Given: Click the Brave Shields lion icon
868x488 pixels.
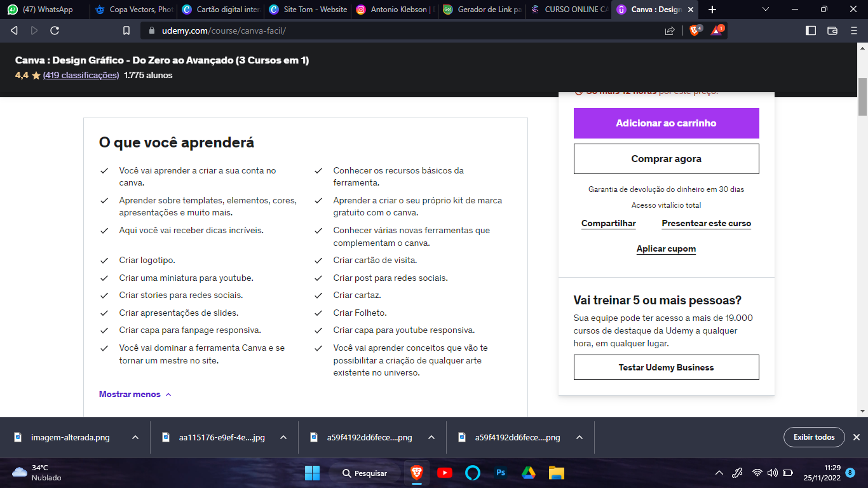Looking at the screenshot, I should click(x=695, y=30).
